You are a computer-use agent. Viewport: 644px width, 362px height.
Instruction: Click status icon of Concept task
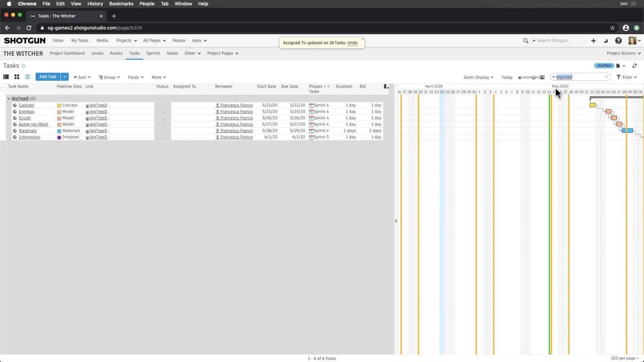click(x=15, y=105)
